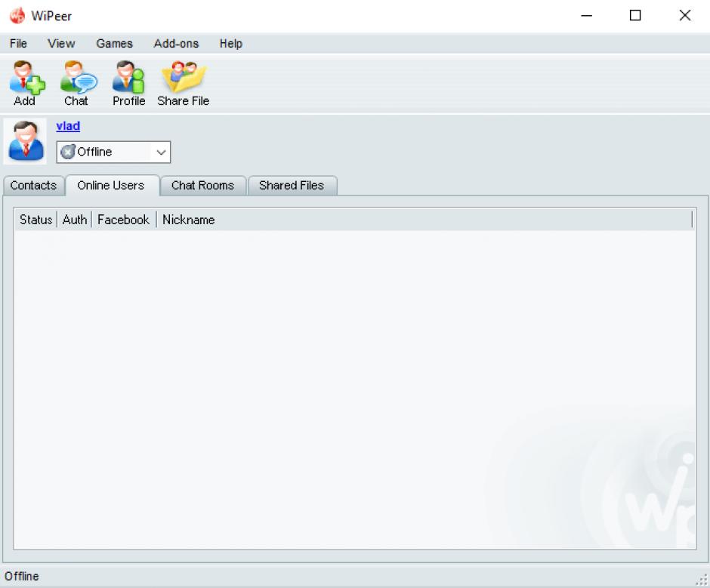Viewport: 710px width, 588px height.
Task: Sort by the Status column header
Action: (x=35, y=220)
